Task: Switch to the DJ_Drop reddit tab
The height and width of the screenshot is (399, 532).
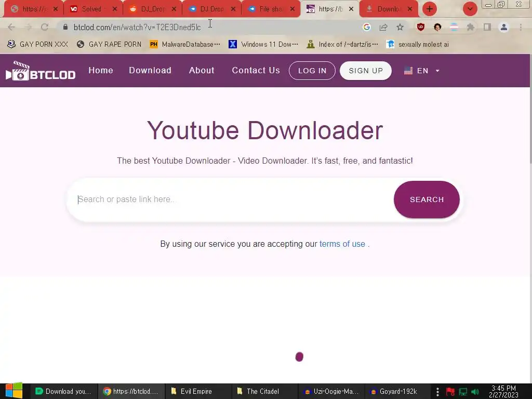Action: click(151, 9)
